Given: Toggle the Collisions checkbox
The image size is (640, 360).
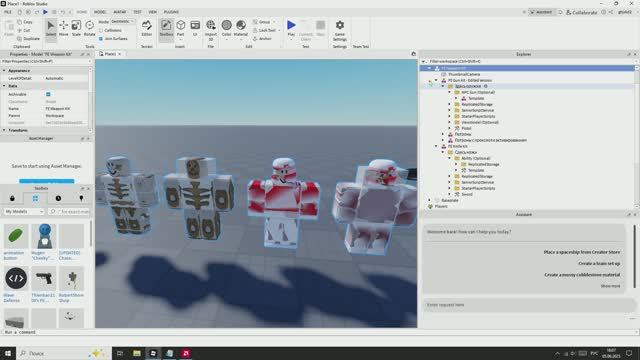Looking at the screenshot, I should point(101,30).
